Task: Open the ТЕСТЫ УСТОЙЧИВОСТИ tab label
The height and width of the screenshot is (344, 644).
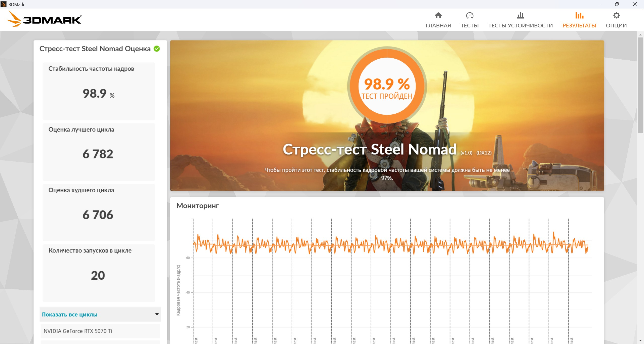Action: 520,25
